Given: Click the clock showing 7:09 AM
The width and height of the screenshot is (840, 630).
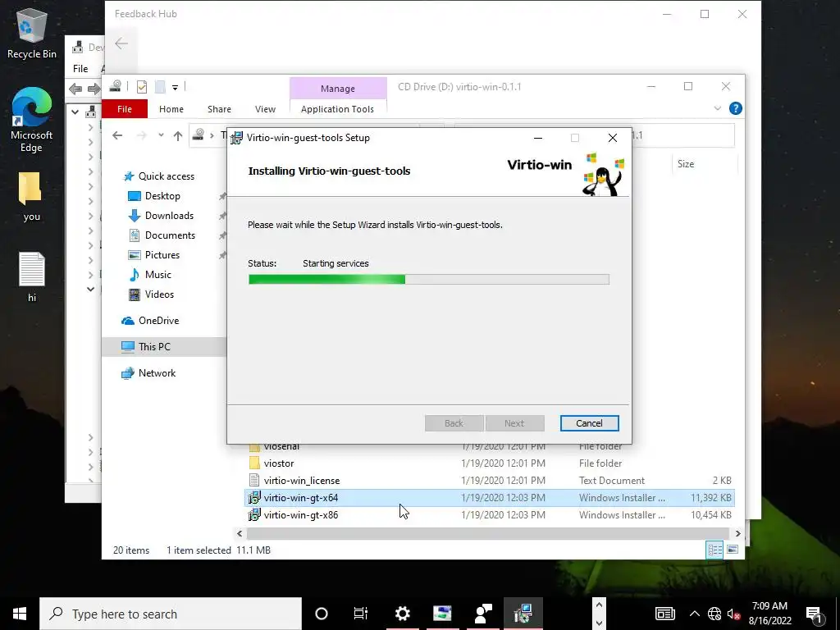Looking at the screenshot, I should (x=769, y=614).
